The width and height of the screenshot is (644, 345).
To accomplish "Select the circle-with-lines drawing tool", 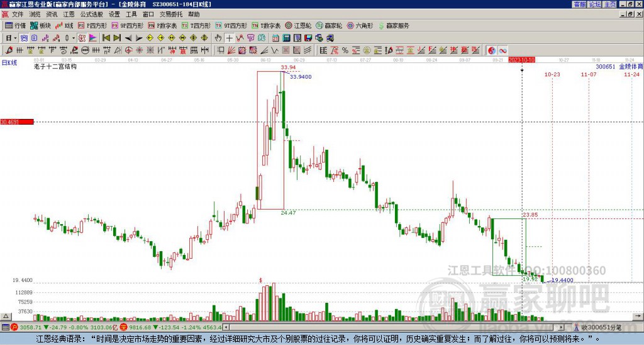I will [x=86, y=50].
